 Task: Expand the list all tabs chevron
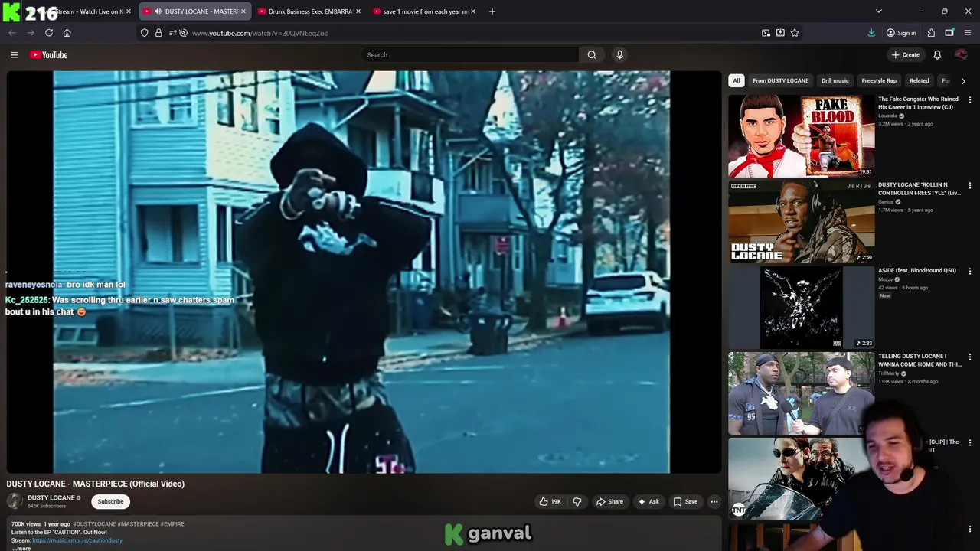[879, 11]
